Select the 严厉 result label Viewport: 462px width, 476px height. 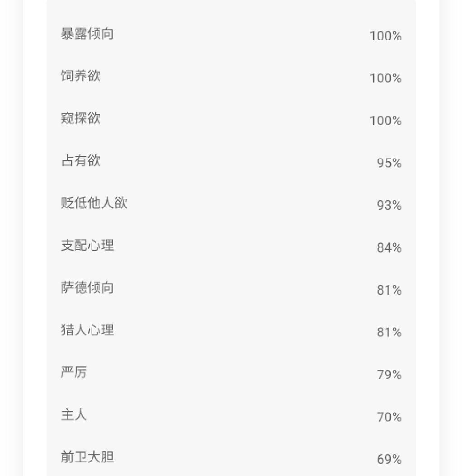(x=74, y=372)
